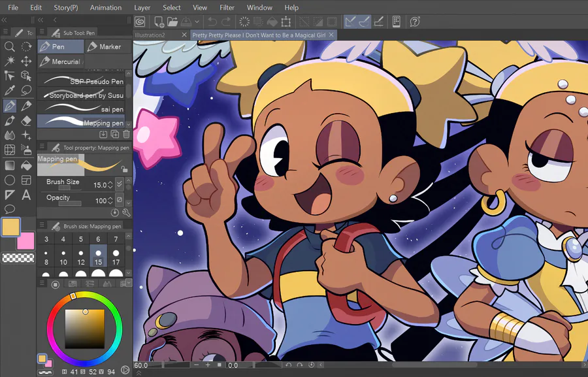Choose Storyboard pen by Susu brush
This screenshot has width=588, height=377.
click(82, 95)
